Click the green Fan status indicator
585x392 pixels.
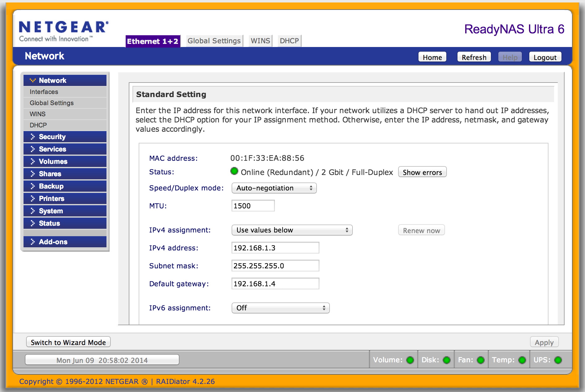coord(480,360)
